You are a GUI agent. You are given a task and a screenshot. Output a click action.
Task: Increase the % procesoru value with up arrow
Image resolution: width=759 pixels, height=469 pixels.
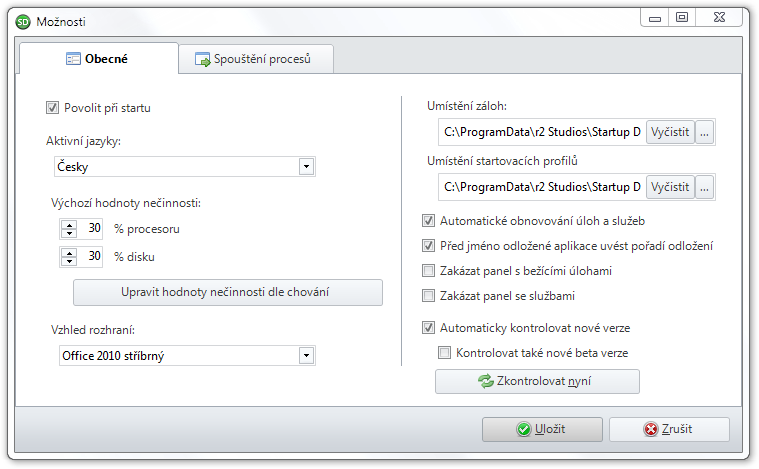coord(69,225)
